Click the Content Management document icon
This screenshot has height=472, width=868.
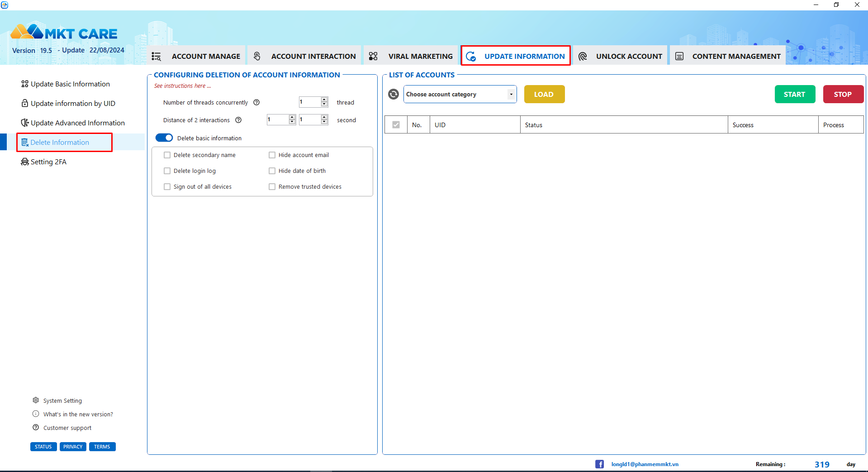(679, 56)
